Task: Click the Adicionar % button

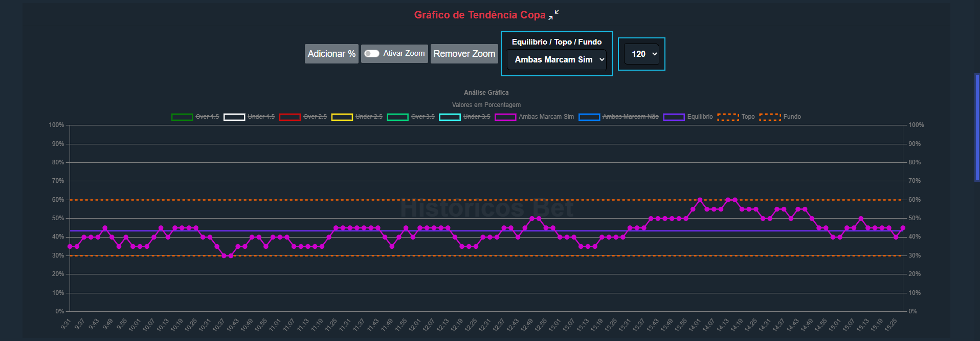Action: coord(331,54)
